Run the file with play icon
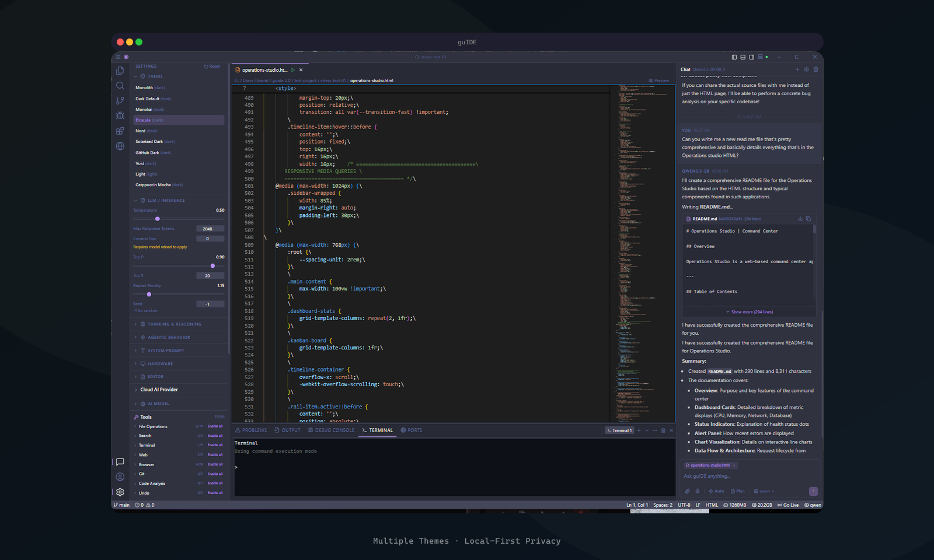The width and height of the screenshot is (934, 560). (x=293, y=70)
